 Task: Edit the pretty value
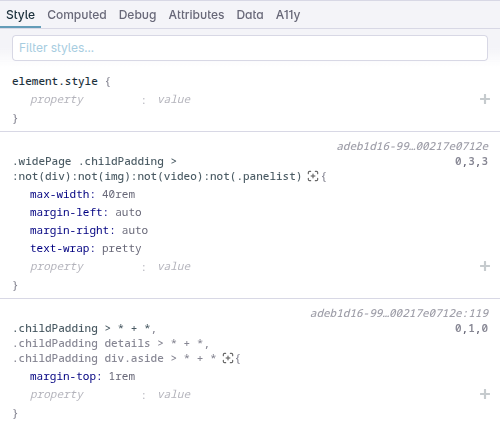point(122,248)
